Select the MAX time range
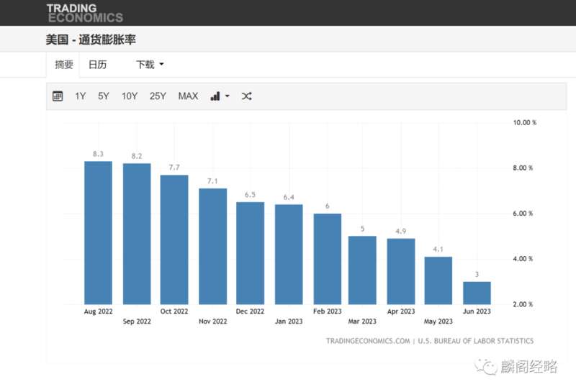The image size is (576, 392). pos(188,96)
